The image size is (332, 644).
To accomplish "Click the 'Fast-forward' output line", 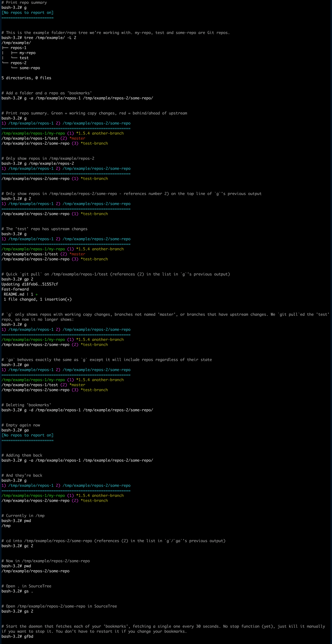I will pos(15,289).
